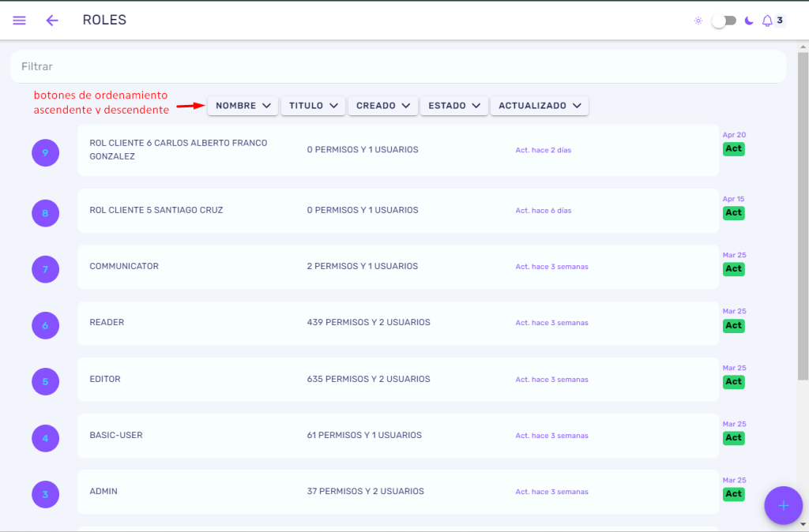Click 'Act. hace 6 días' update label

[544, 210]
